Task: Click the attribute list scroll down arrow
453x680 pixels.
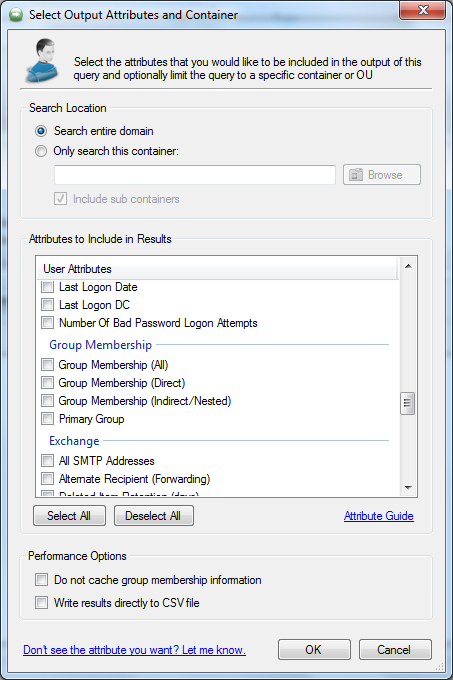Action: coord(408,487)
